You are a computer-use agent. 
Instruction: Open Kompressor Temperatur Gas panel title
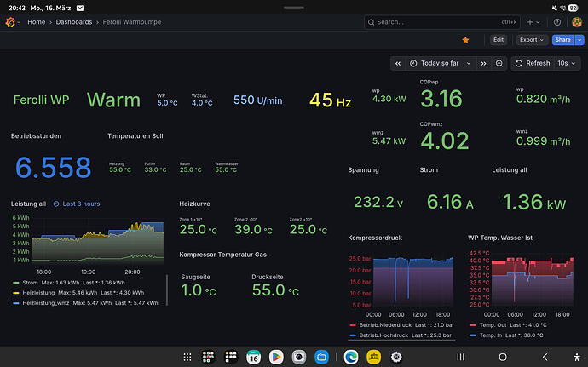(222, 255)
